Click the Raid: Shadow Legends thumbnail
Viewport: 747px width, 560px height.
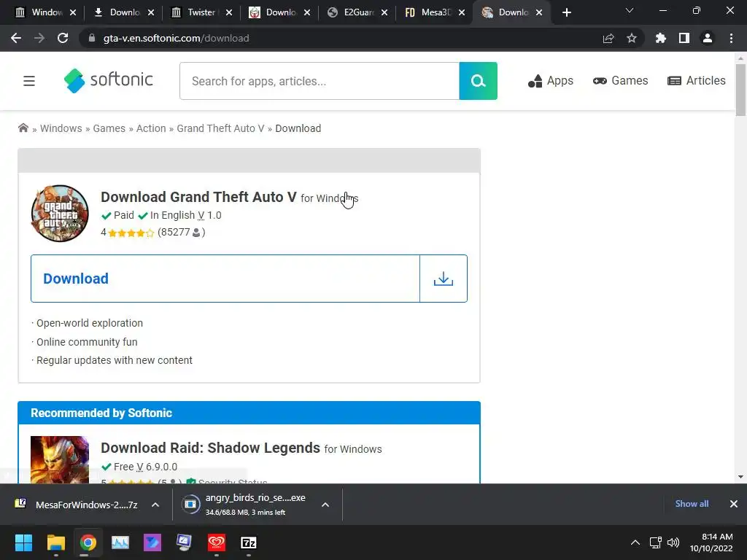pyautogui.click(x=60, y=459)
